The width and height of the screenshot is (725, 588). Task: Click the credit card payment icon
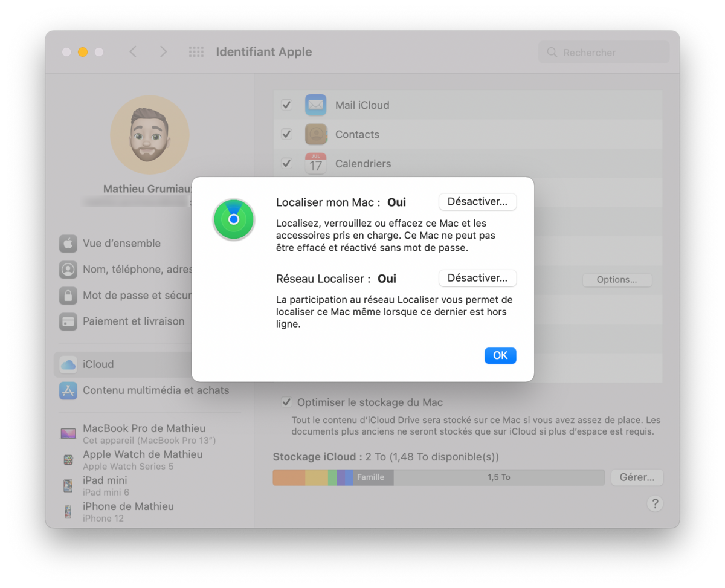(x=68, y=321)
